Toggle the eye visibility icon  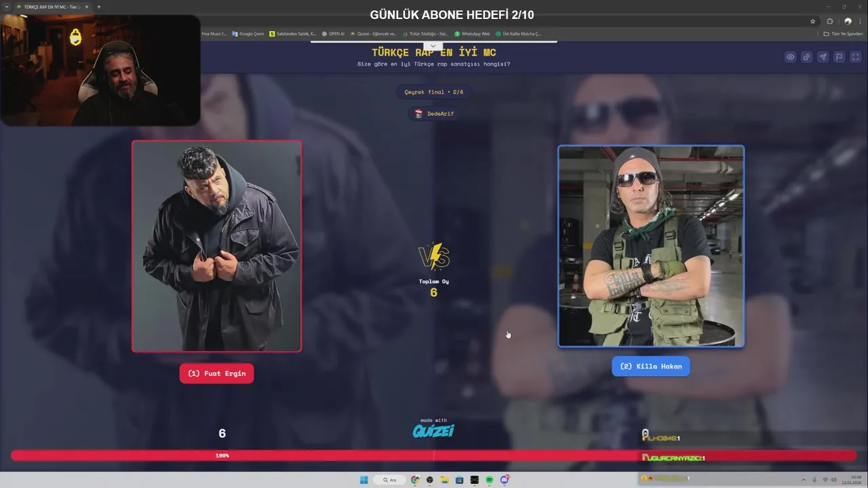[x=790, y=57]
